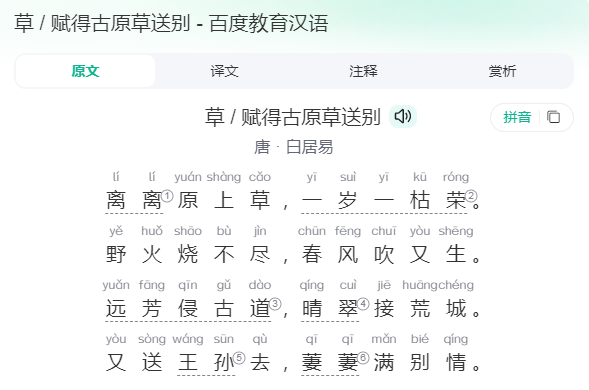Click the underlined phrase 一岁一枯荣
The image size is (589, 390).
pos(384,200)
